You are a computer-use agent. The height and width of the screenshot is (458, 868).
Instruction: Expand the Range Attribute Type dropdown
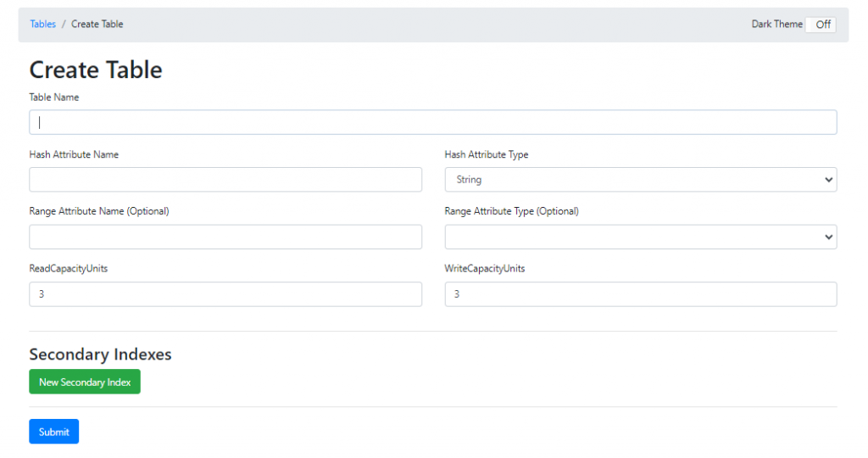pos(641,237)
